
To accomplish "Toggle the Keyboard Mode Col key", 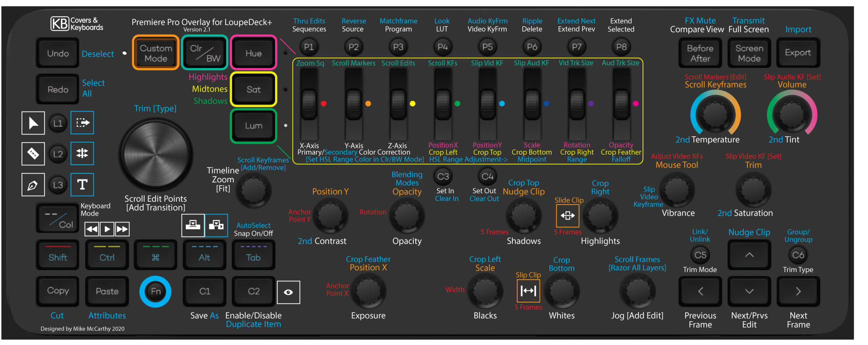I will click(58, 219).
